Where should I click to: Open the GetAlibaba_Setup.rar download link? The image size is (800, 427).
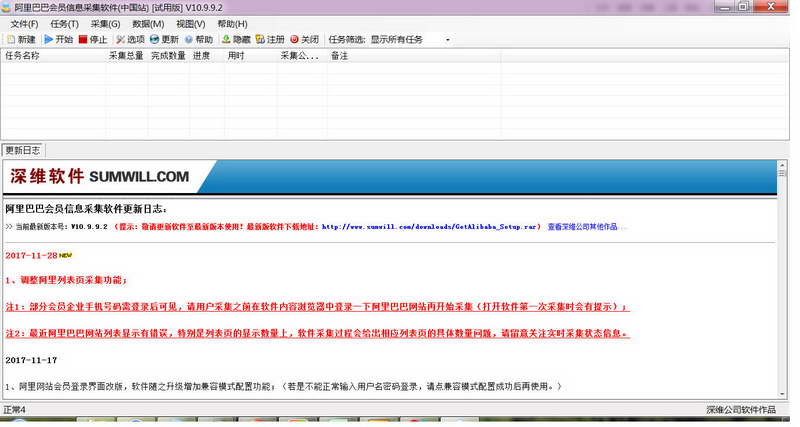click(x=429, y=227)
